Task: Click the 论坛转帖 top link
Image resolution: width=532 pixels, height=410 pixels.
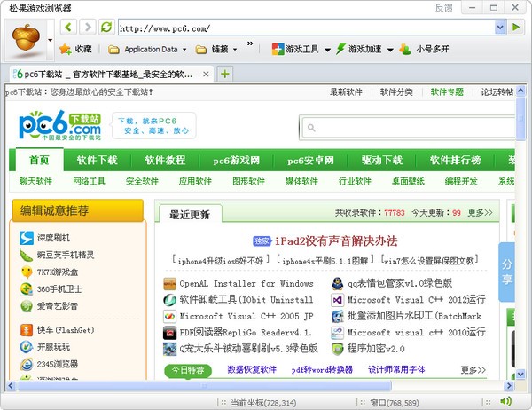Action: click(x=497, y=92)
